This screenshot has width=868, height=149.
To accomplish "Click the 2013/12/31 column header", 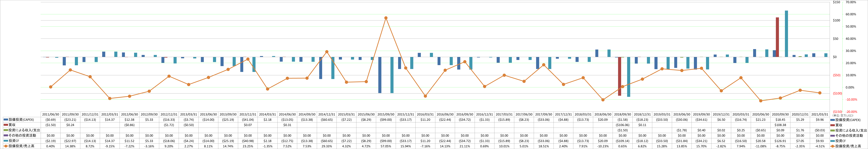I will click(248, 114).
